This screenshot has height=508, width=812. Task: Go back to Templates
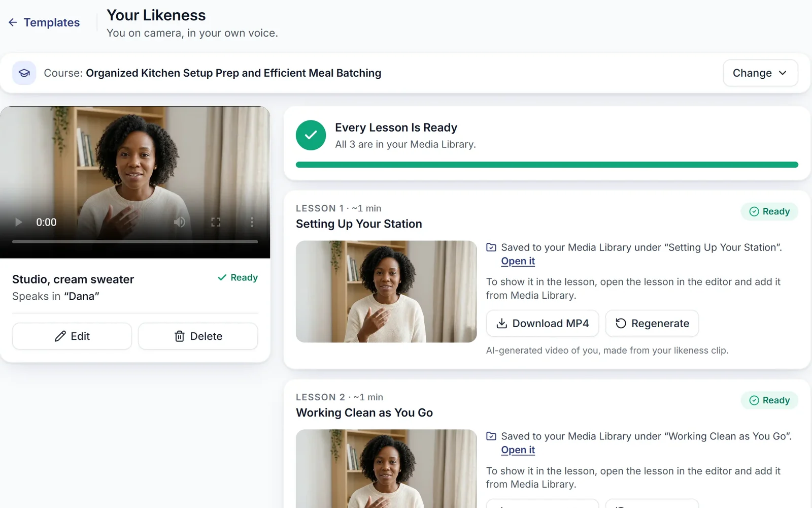click(44, 22)
